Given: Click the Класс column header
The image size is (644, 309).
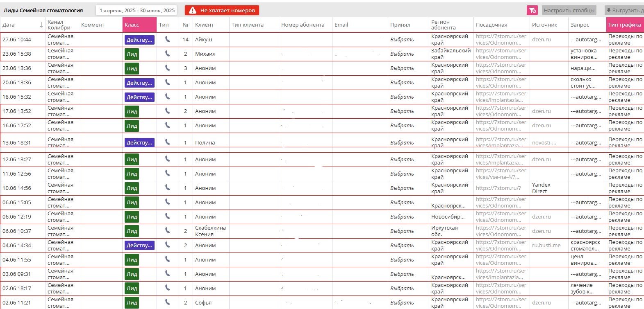Looking at the screenshot, I should tap(139, 25).
